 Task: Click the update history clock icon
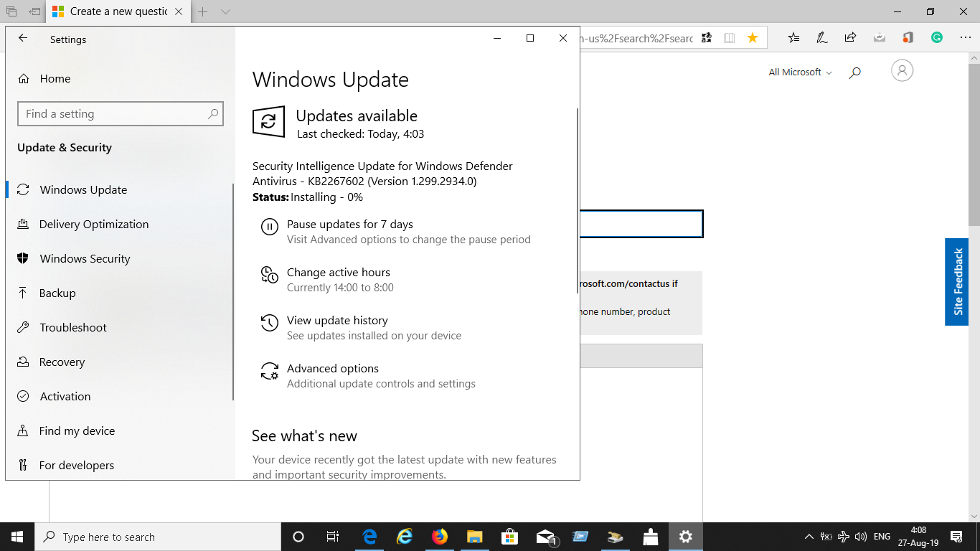tap(270, 323)
